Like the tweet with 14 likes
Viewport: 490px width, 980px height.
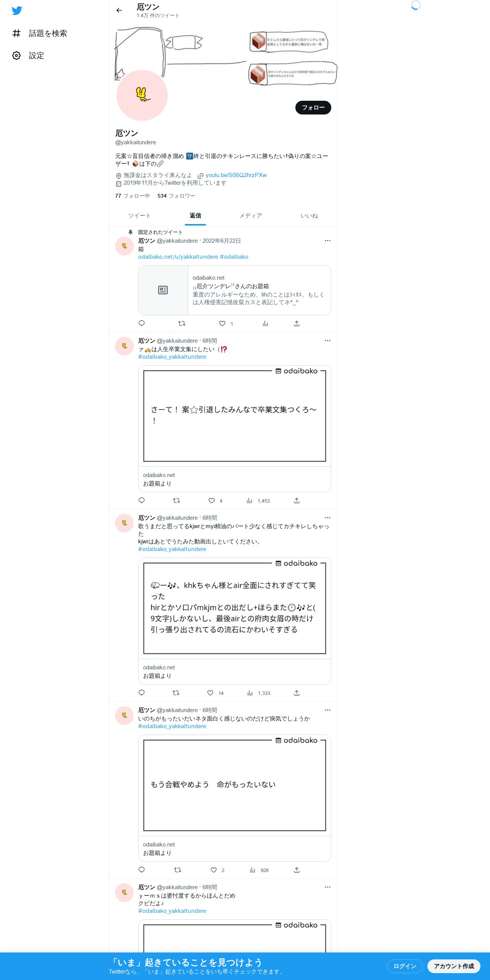tap(210, 693)
